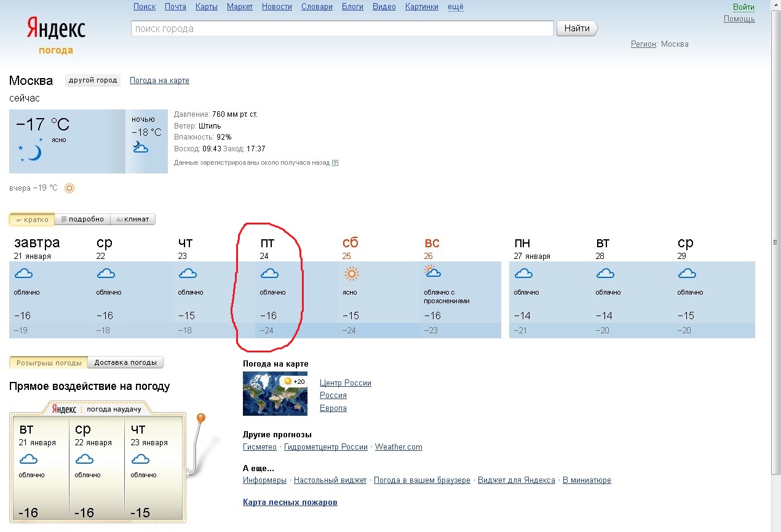Pull the orange lever on slot widget
This screenshot has width=781, height=532.
[x=200, y=419]
